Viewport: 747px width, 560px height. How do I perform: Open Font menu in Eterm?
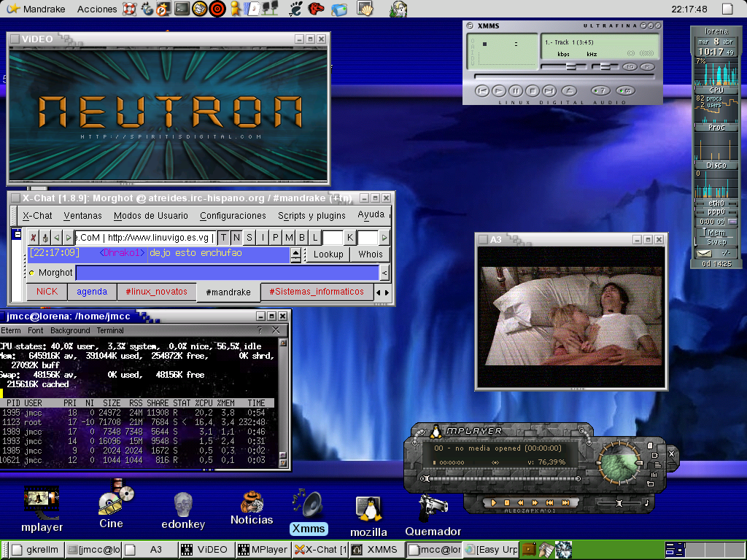point(35,330)
